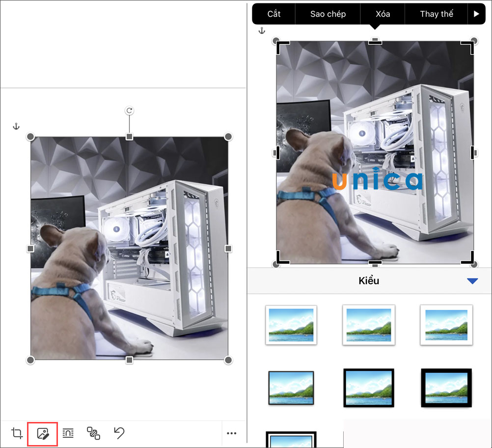The image size is (492, 448).
Task: Grab the rotate handle above left image
Action: 129,111
